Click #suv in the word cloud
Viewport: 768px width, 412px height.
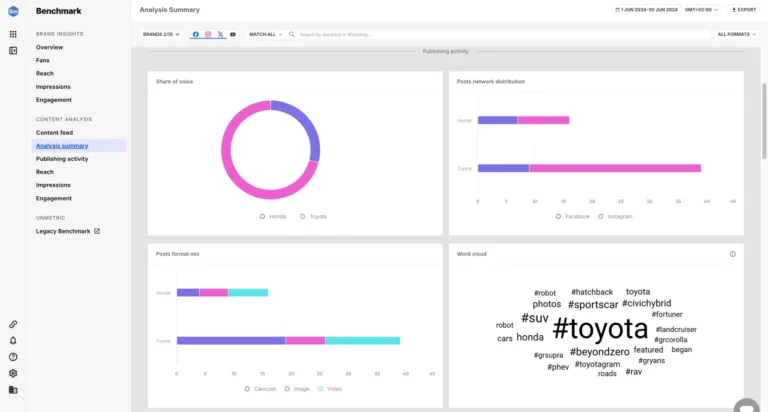pos(535,318)
